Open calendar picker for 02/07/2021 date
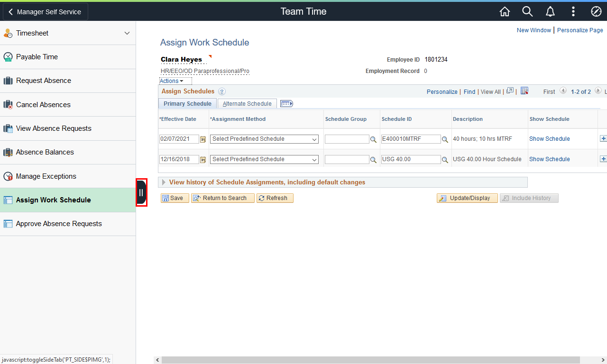 click(203, 139)
